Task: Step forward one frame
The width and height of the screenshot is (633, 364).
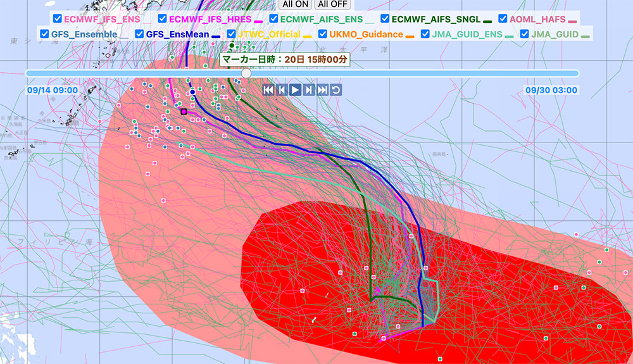Action: pos(309,90)
